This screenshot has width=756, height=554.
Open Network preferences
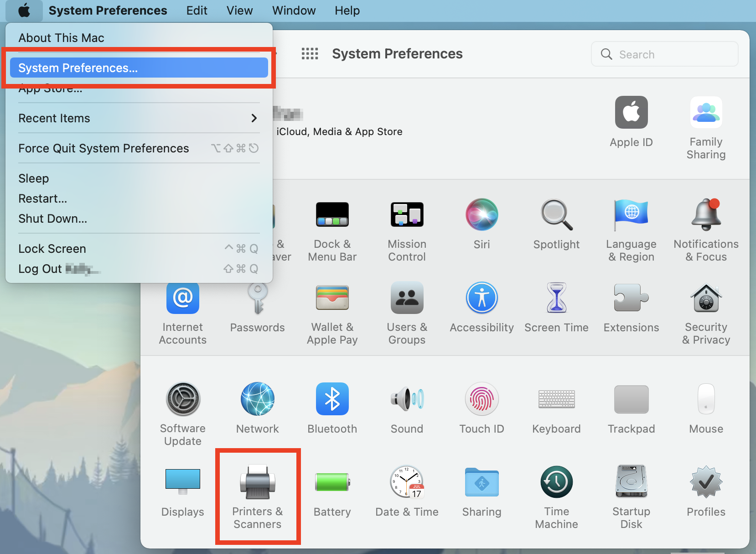[x=257, y=408]
